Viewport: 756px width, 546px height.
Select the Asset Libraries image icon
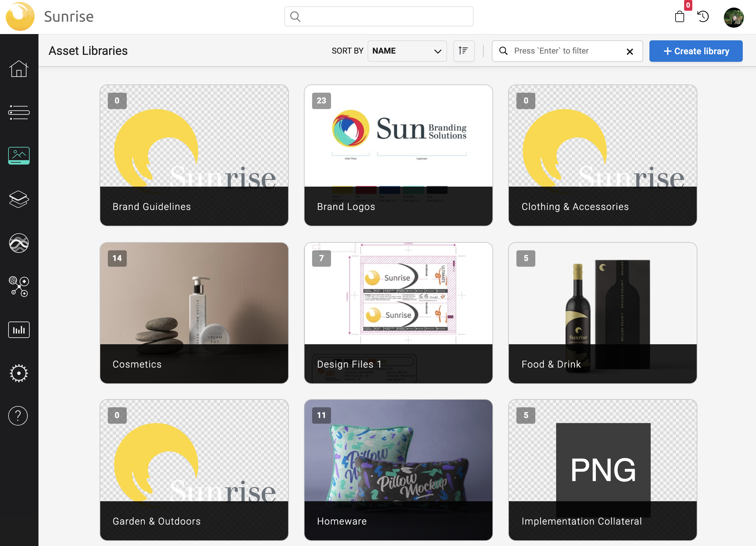19,156
